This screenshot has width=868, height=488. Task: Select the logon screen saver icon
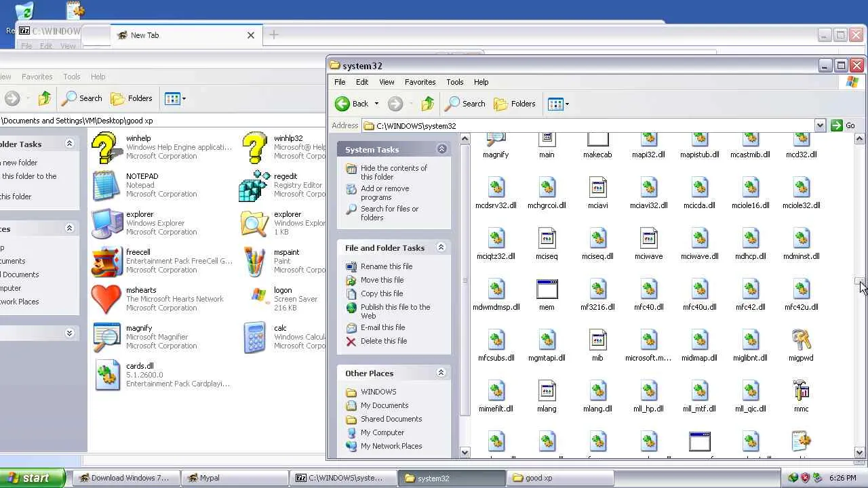(258, 296)
